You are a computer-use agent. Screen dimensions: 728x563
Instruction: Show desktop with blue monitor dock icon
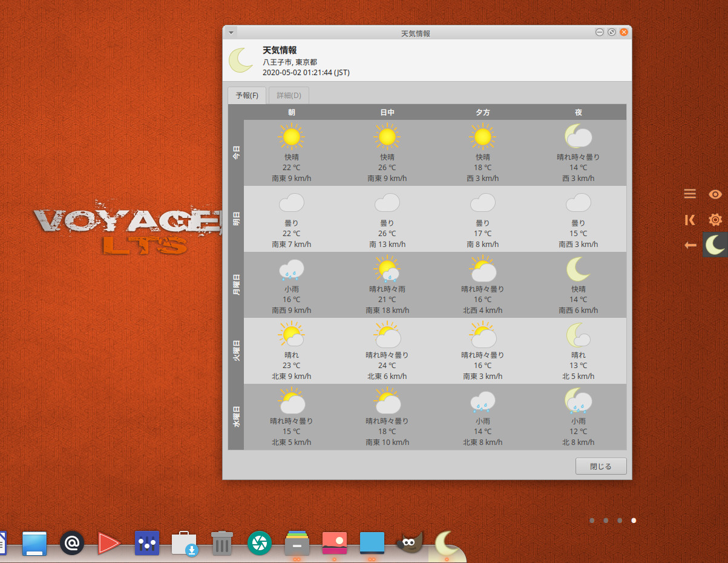(34, 543)
